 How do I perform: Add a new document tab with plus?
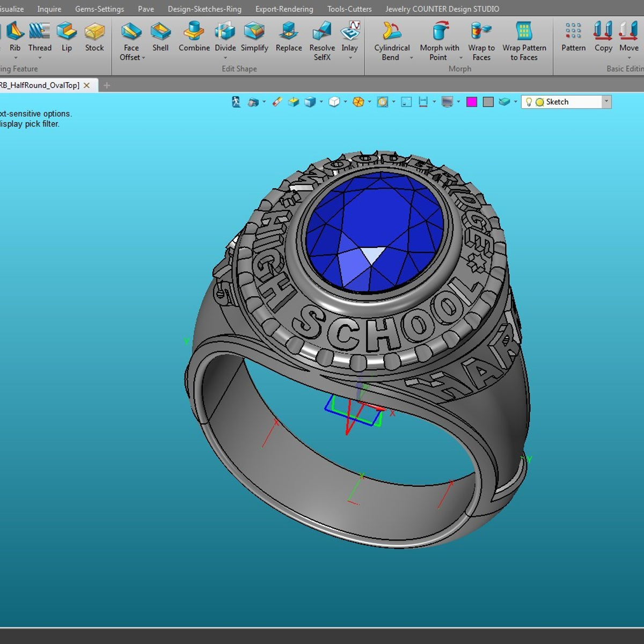[x=107, y=85]
